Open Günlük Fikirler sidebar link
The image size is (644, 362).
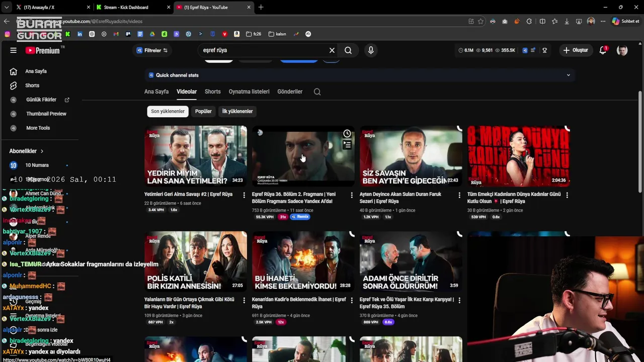[x=40, y=100]
